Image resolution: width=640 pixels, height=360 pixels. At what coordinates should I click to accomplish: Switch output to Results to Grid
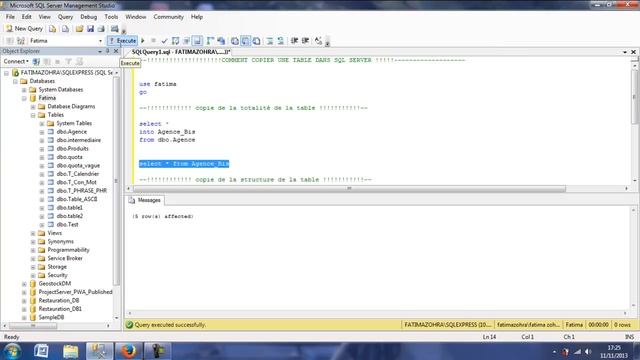pyautogui.click(x=245, y=41)
